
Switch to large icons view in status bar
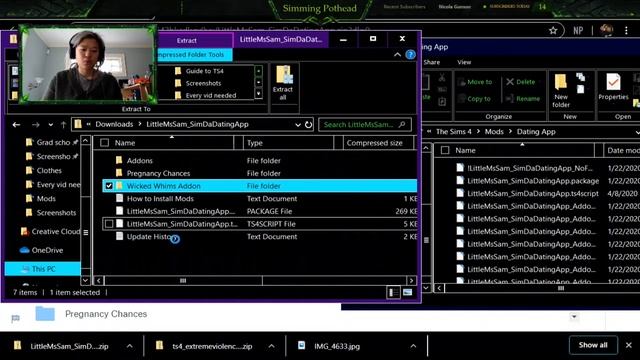point(408,292)
